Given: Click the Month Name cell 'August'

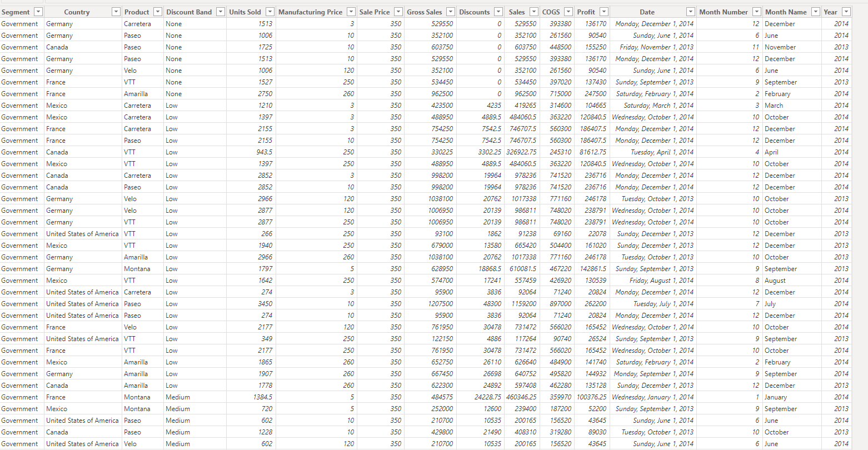Looking at the screenshot, I should (775, 281).
